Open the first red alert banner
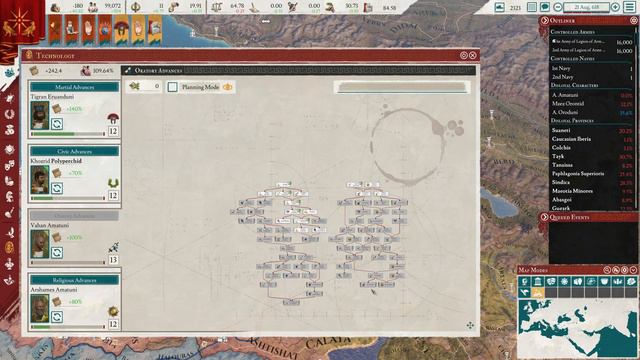 (x=55, y=30)
